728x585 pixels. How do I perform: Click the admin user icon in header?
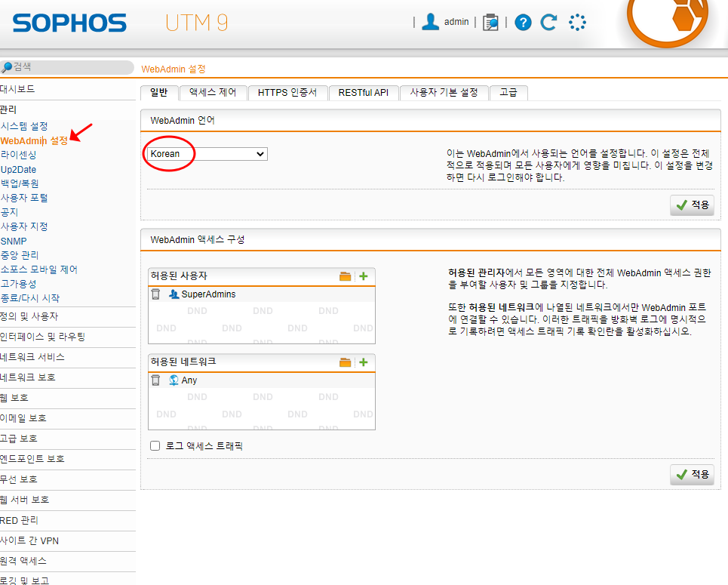point(430,22)
